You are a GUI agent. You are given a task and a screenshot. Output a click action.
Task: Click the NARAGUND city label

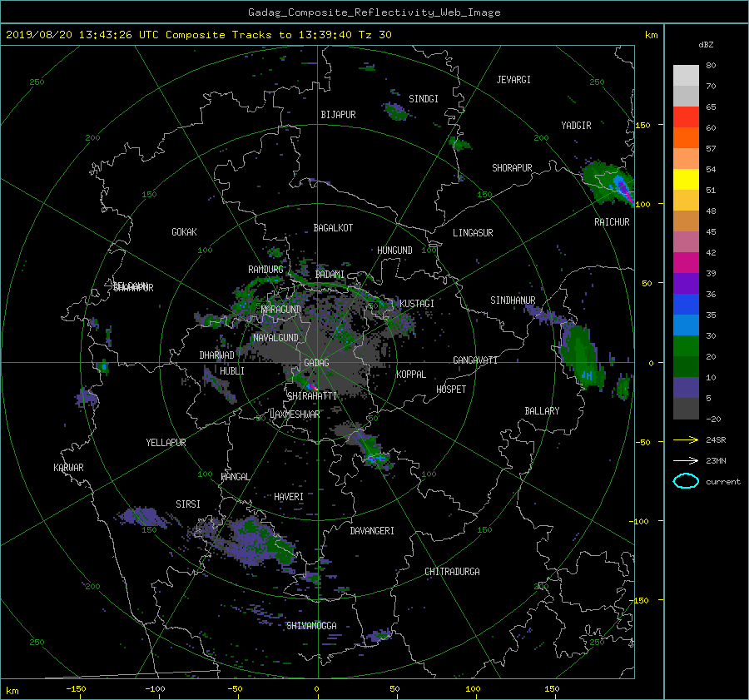click(x=281, y=310)
